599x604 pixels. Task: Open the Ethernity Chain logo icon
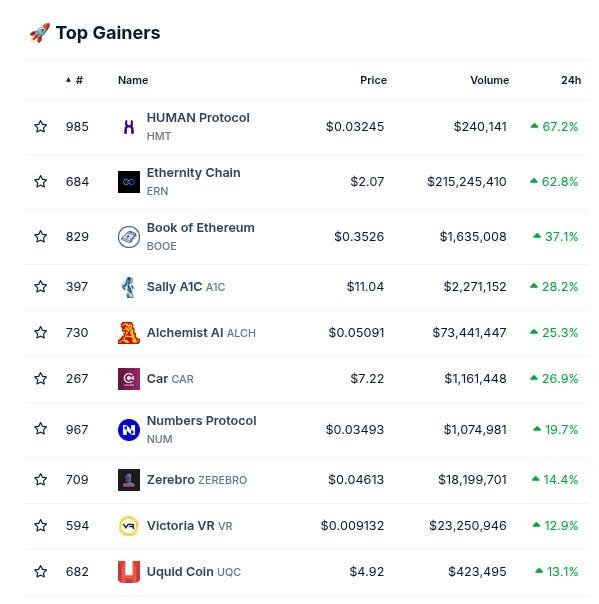(129, 182)
